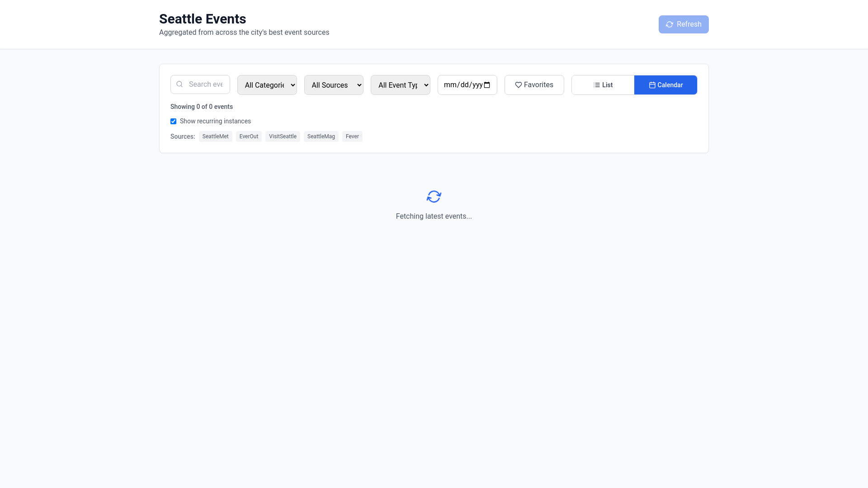Click the VisitSeattle source tag
This screenshot has width=868, height=488.
pos(283,136)
